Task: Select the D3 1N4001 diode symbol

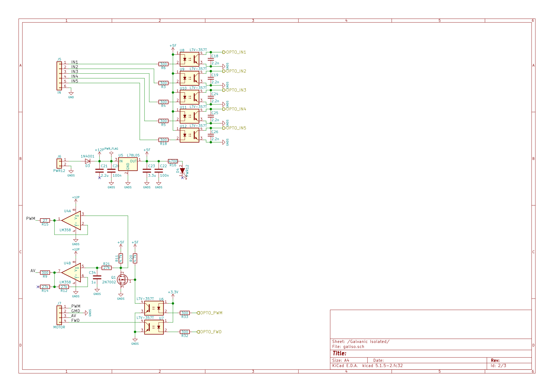Action: pos(87,161)
